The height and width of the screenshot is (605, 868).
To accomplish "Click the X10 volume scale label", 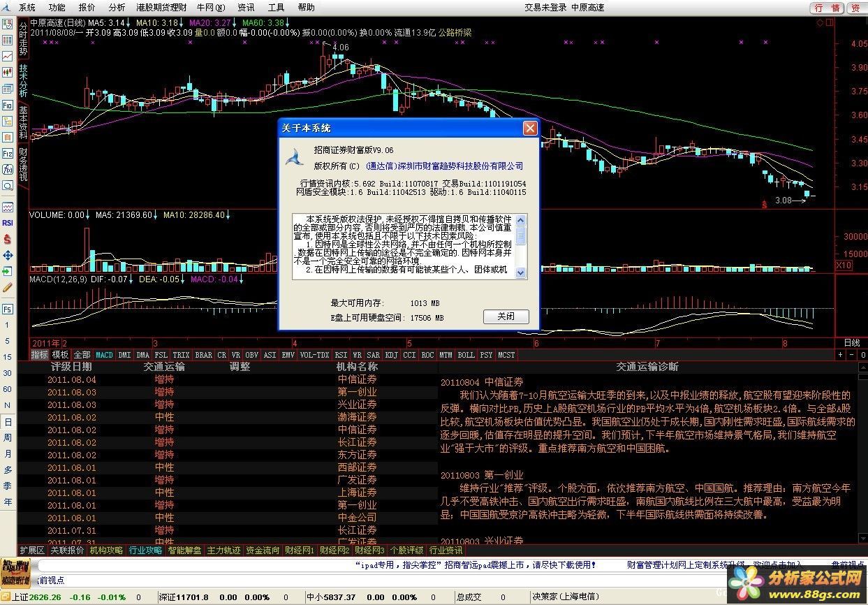I will point(844,265).
